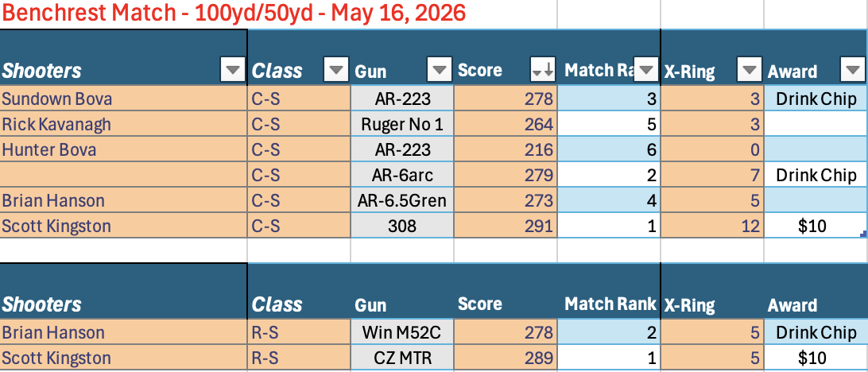Select the score cell showing 289

[x=506, y=358]
